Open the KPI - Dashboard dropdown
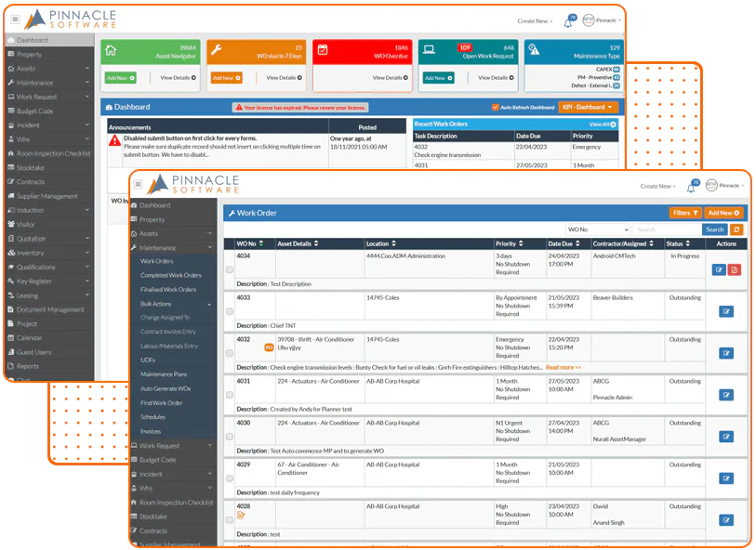The height and width of the screenshot is (550, 756). click(588, 108)
